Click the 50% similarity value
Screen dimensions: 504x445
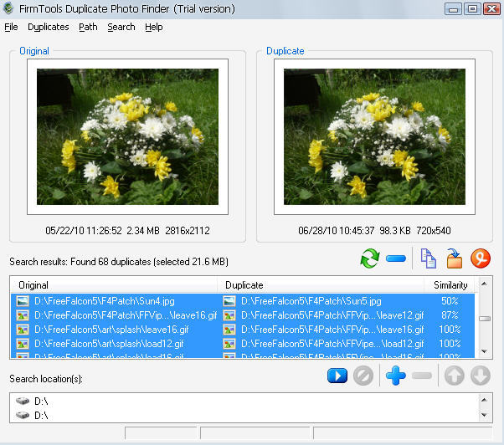[450, 301]
